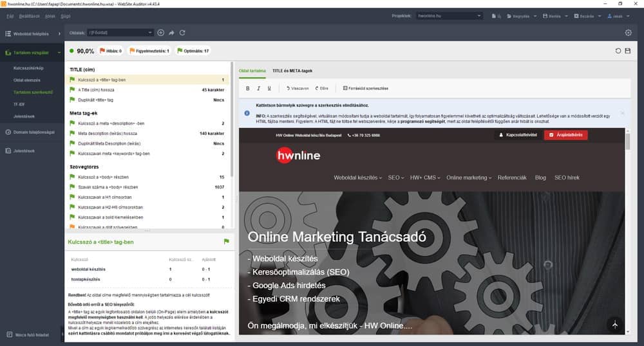Image resolution: width=644 pixels, height=346 pixels.
Task: Open Tartalom szerkesztő in sidebar
Action: [33, 92]
